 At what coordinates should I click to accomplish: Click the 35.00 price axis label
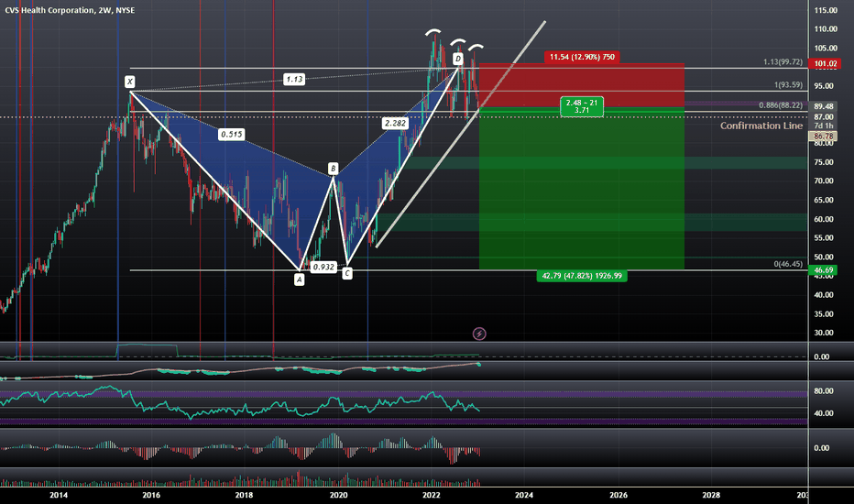tap(824, 313)
